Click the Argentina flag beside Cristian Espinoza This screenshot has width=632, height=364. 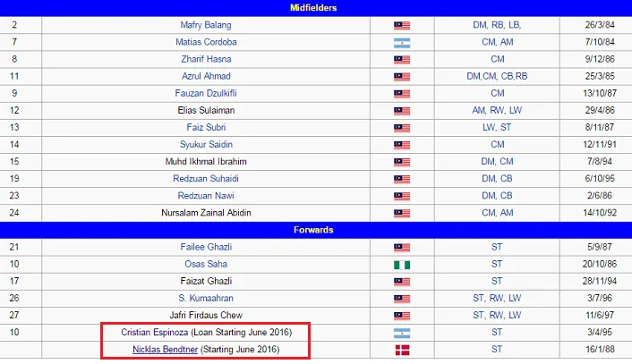(x=402, y=332)
